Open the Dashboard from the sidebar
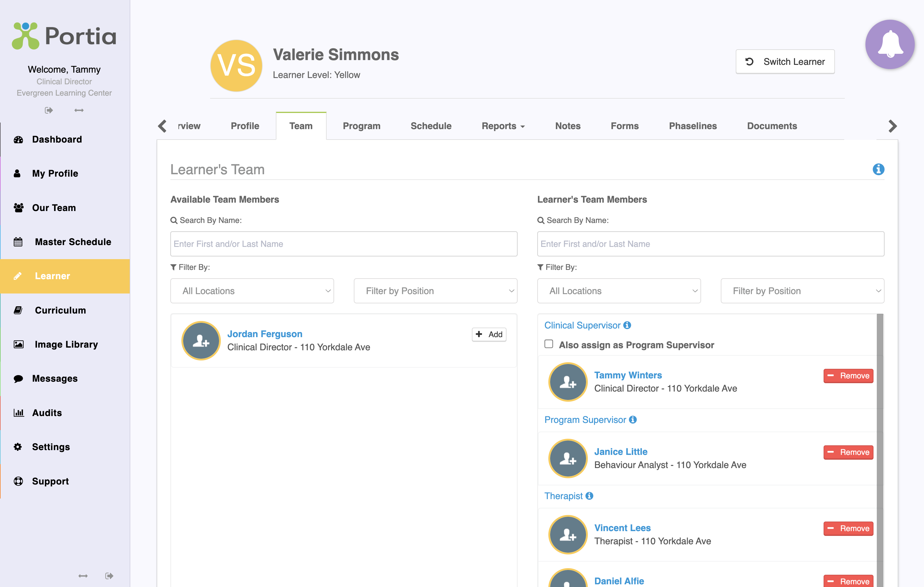The image size is (924, 587). tap(57, 139)
